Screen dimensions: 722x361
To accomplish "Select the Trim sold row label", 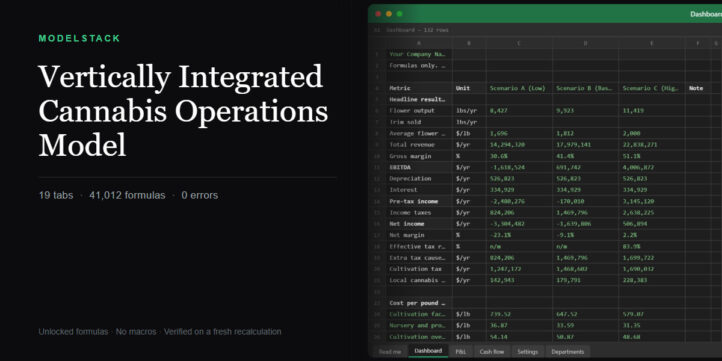I will click(419, 122).
